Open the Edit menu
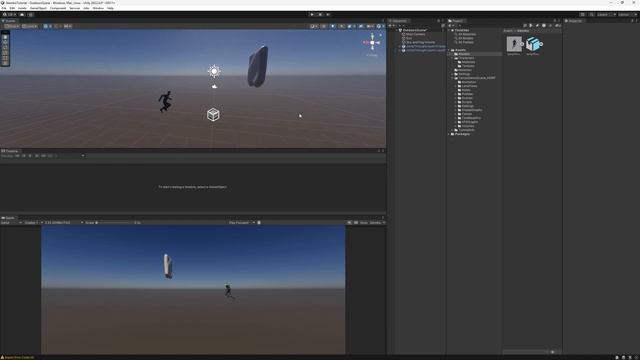640x360 pixels. tap(12, 8)
